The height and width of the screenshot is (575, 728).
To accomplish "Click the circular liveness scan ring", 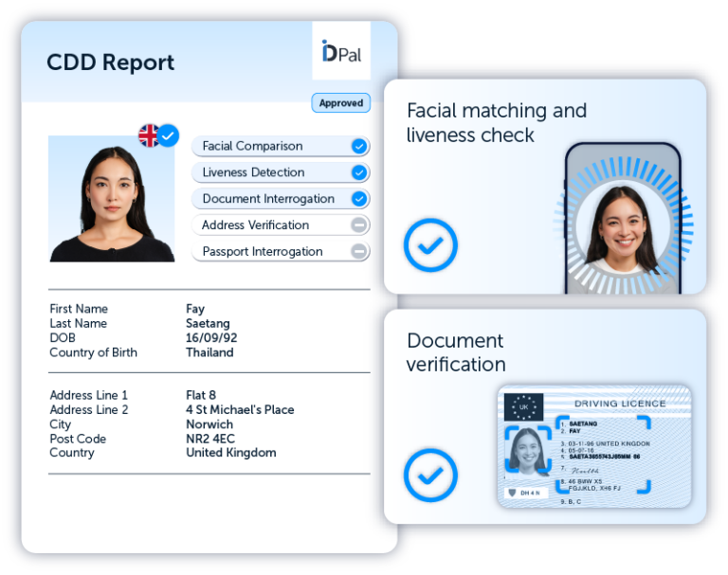I will [x=623, y=223].
